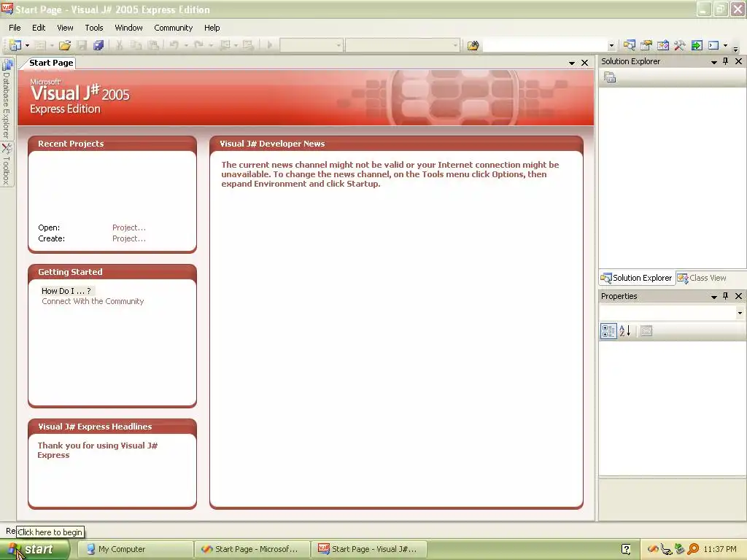Open the Community menu

coord(174,28)
